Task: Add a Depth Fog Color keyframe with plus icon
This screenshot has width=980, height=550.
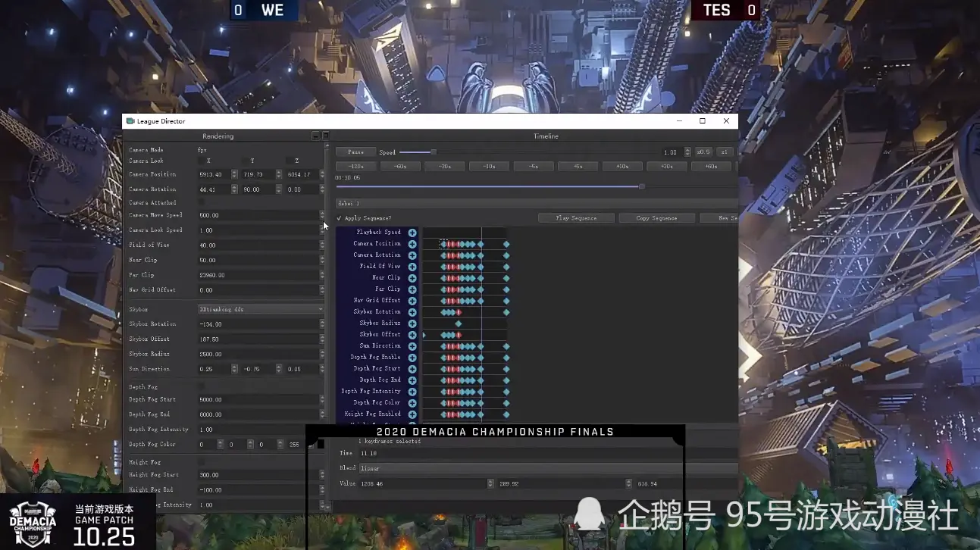Action: 412,403
